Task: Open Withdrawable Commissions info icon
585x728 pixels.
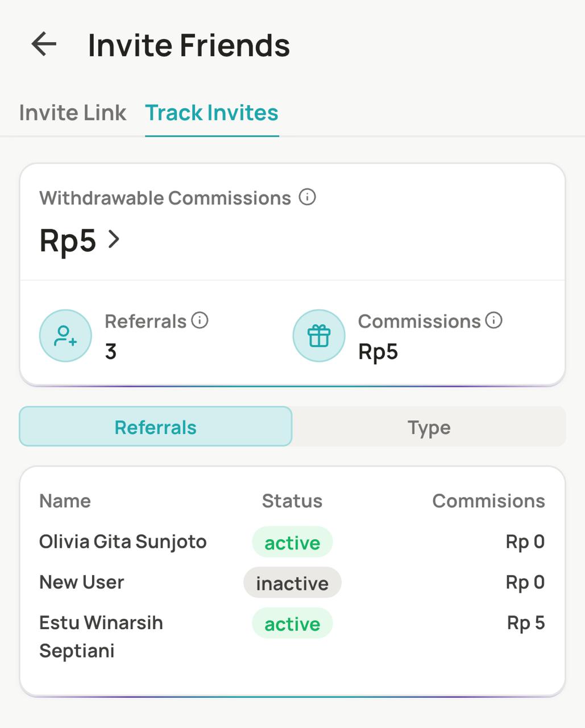Action: click(x=307, y=197)
